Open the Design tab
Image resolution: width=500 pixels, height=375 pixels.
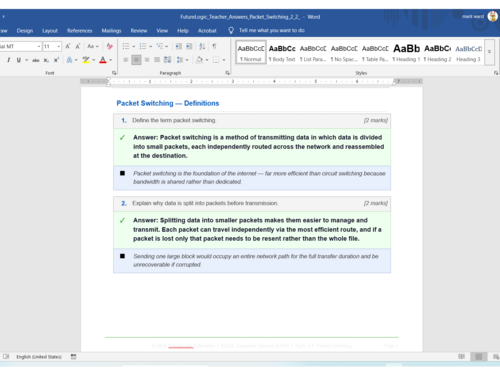click(25, 31)
